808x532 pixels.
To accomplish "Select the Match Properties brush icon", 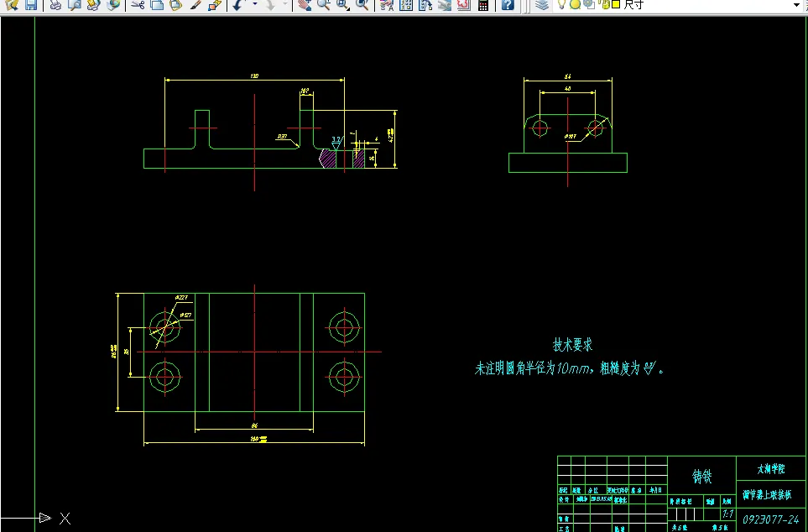I will pos(195,5).
